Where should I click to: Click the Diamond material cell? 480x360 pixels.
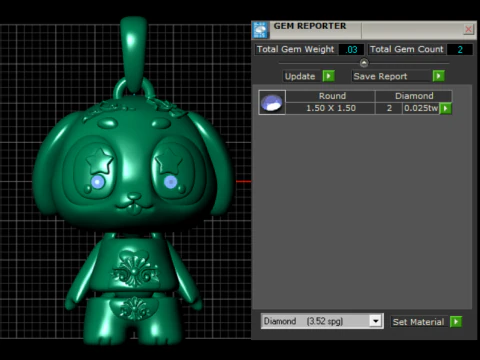[x=414, y=96]
